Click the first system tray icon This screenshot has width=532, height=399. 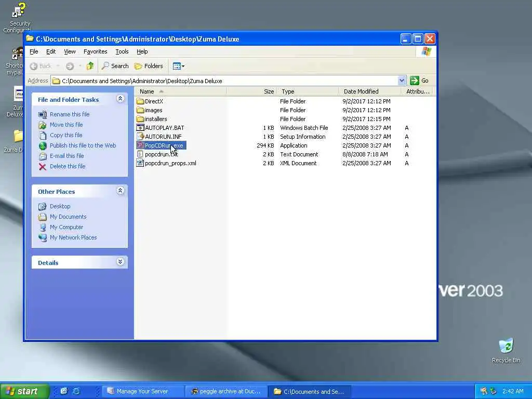pos(484,391)
